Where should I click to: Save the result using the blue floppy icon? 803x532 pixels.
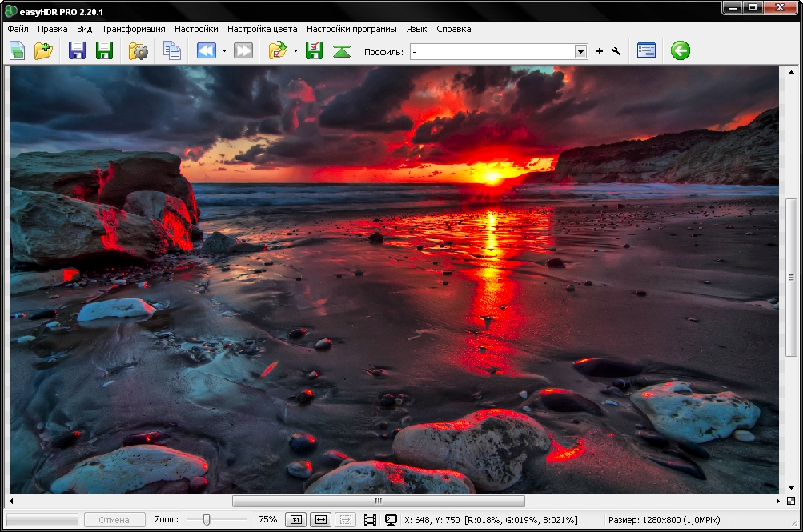[78, 51]
